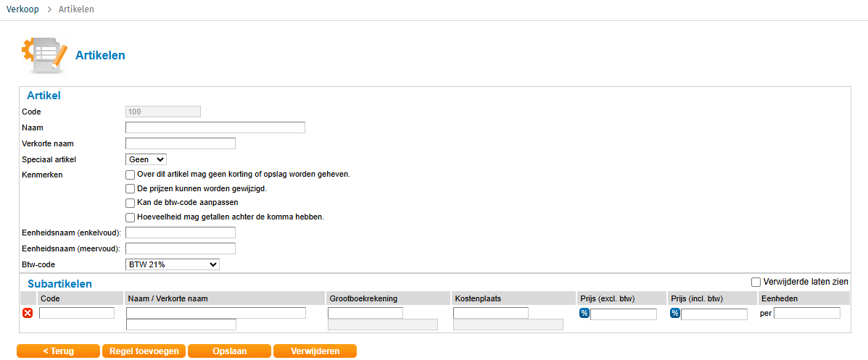868x360 pixels.
Task: Click the Prijs (incl. btw) input field
Action: coord(714,314)
